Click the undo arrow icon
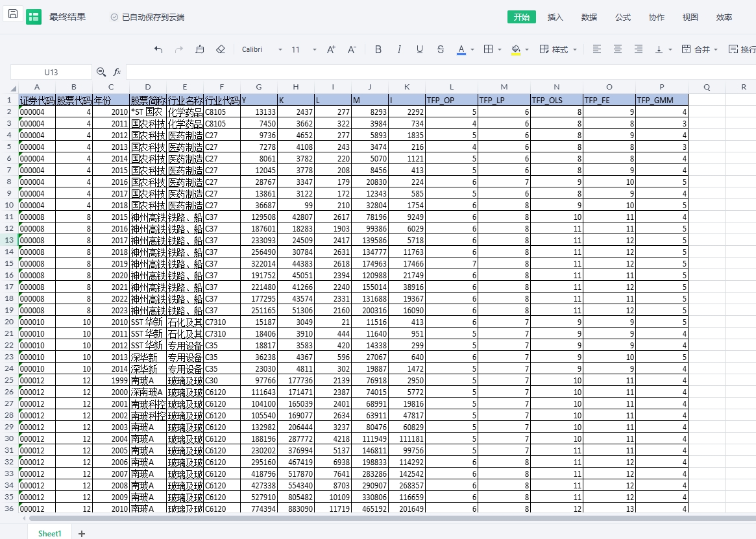 [158, 49]
